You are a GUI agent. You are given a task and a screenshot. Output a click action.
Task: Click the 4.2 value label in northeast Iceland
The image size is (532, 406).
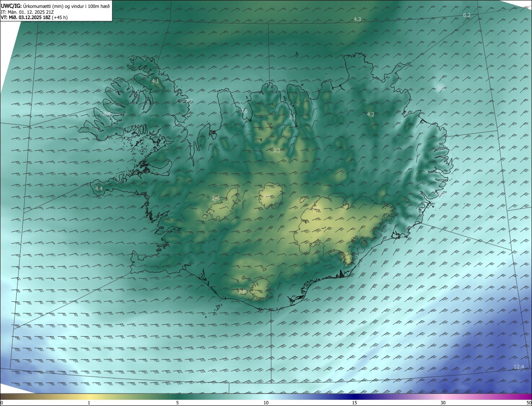click(370, 114)
